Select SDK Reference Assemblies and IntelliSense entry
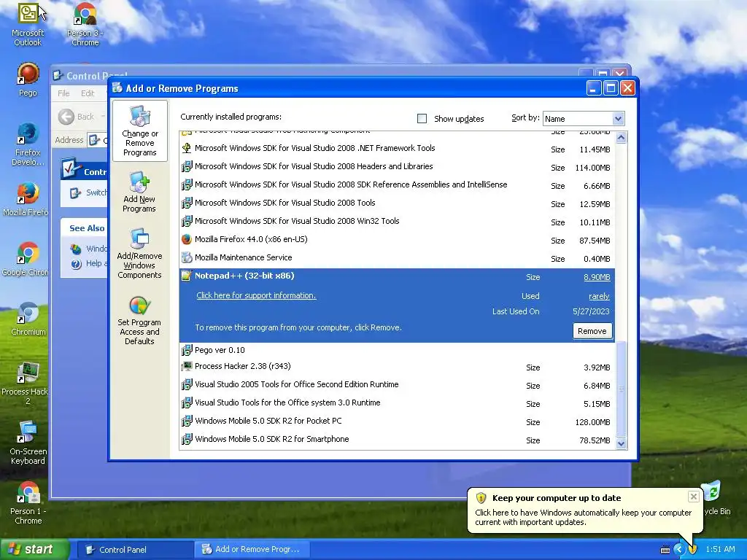This screenshot has width=747, height=560. click(x=398, y=184)
